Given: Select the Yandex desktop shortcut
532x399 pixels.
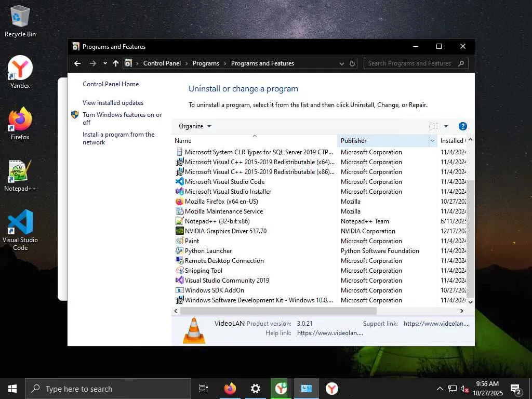Looking at the screenshot, I should [x=20, y=72].
